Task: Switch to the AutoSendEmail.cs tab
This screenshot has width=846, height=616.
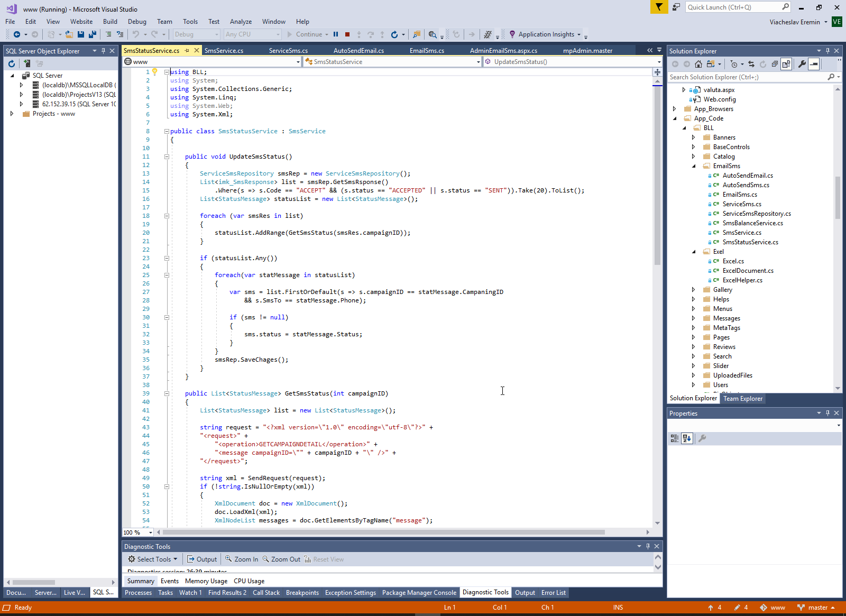Action: tap(358, 51)
